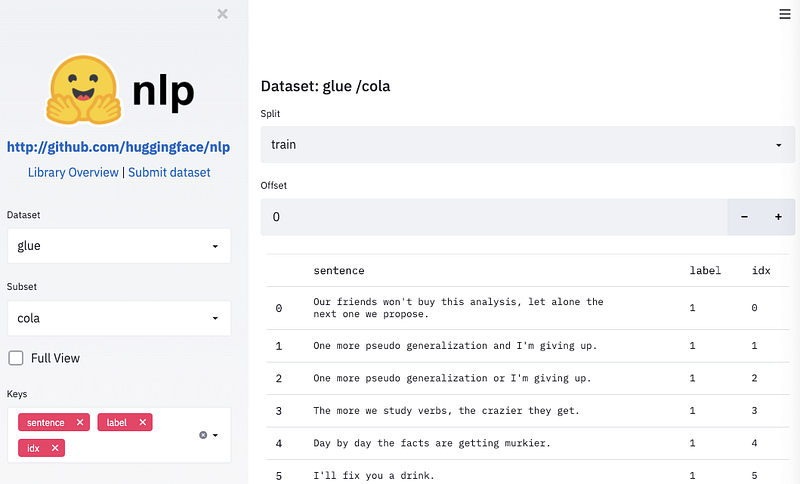Viewport: 800px width, 484px height.
Task: Close the sidebar with the X icon
Action: (x=222, y=14)
